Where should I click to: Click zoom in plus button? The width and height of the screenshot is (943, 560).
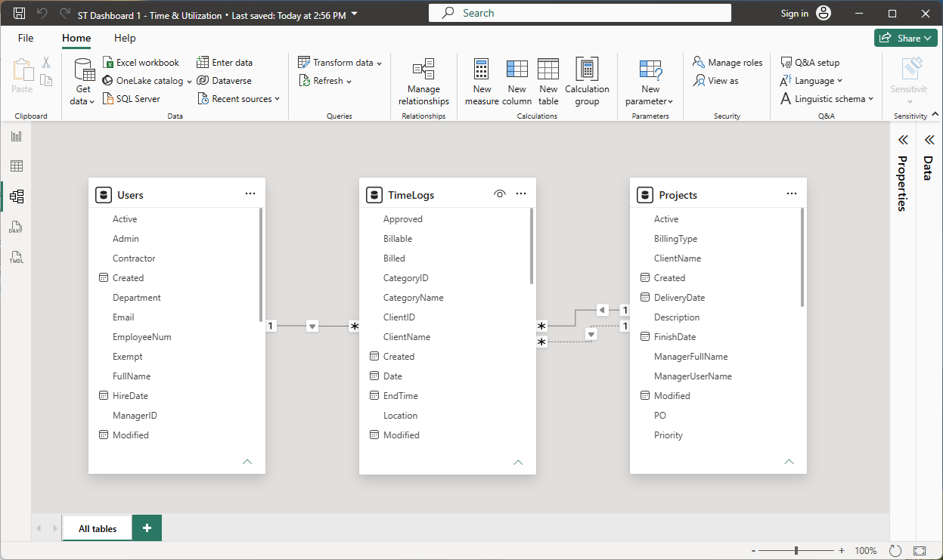point(842,551)
